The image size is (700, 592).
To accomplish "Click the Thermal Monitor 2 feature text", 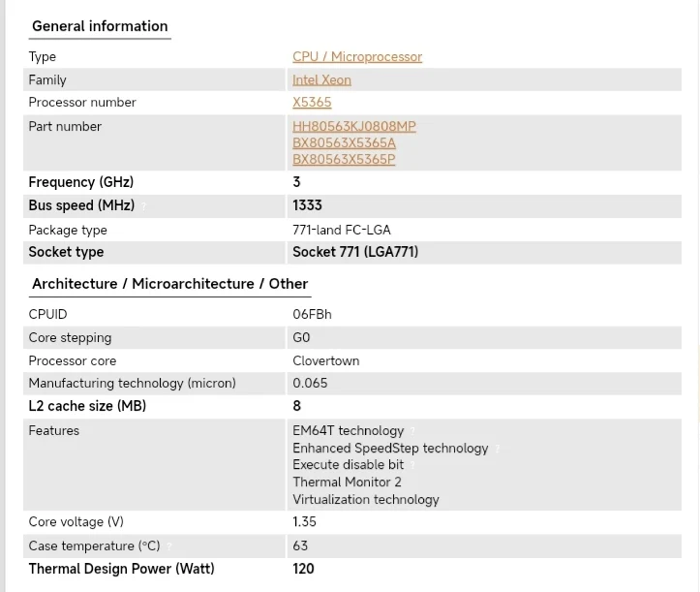I will 347,483.
